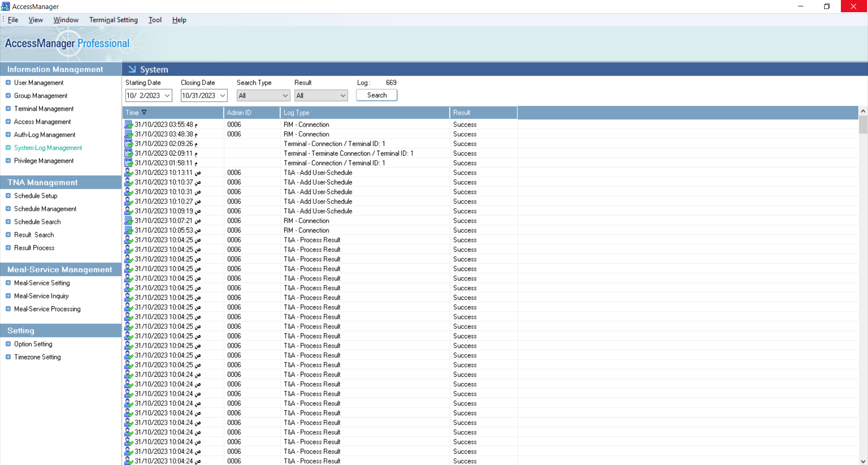
Task: Click the RM - Connection log entry icon
Action: click(x=128, y=124)
